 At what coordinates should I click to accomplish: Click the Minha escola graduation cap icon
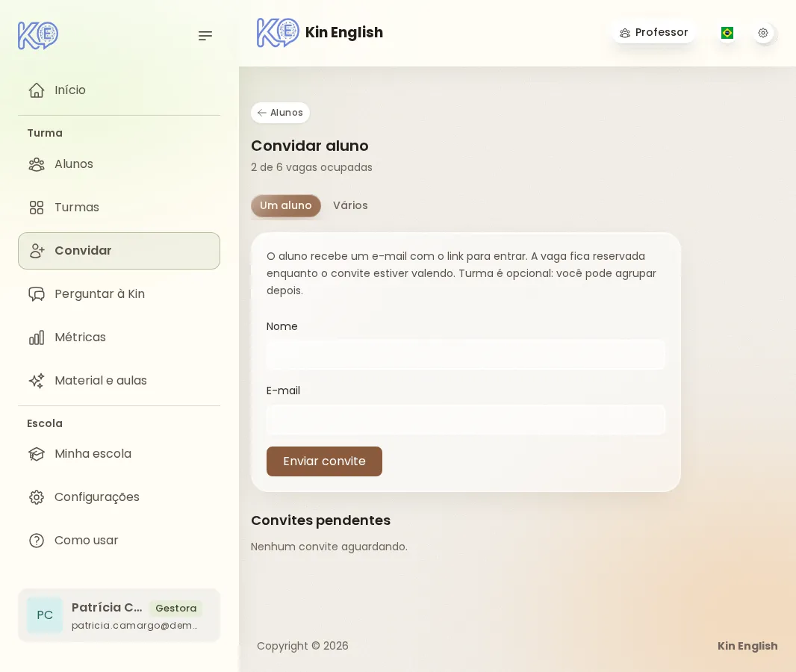[37, 454]
